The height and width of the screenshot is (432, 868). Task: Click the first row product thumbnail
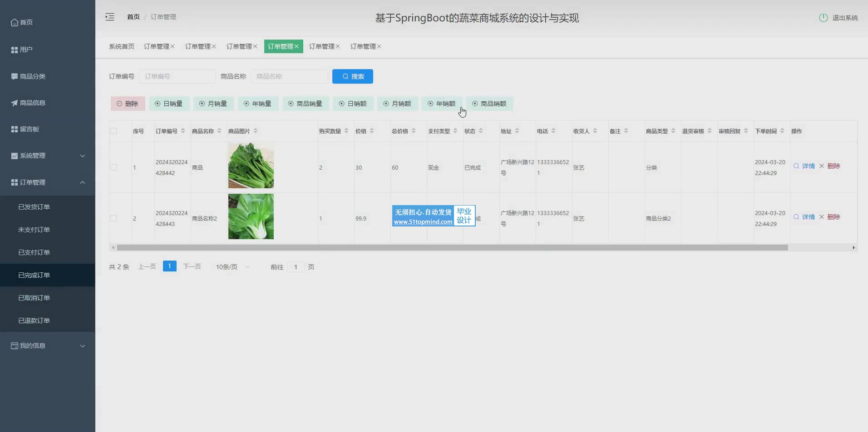[251, 166]
